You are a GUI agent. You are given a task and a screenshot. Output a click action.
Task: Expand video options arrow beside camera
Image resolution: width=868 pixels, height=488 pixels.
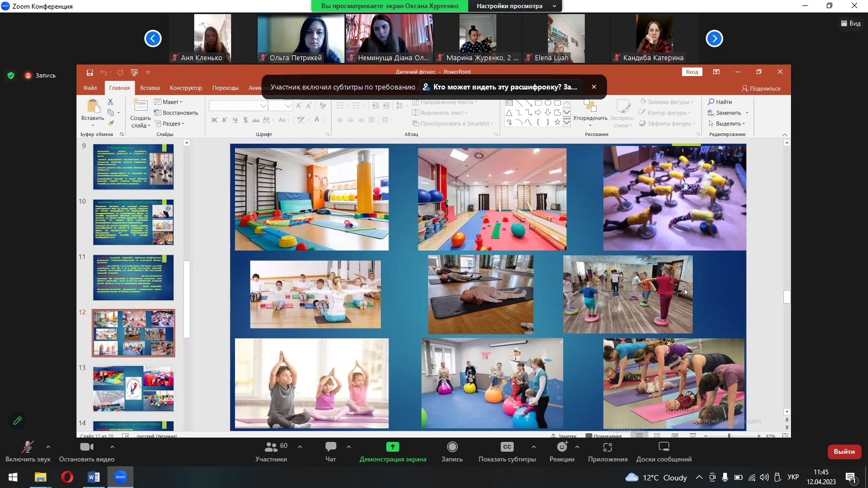[112, 447]
